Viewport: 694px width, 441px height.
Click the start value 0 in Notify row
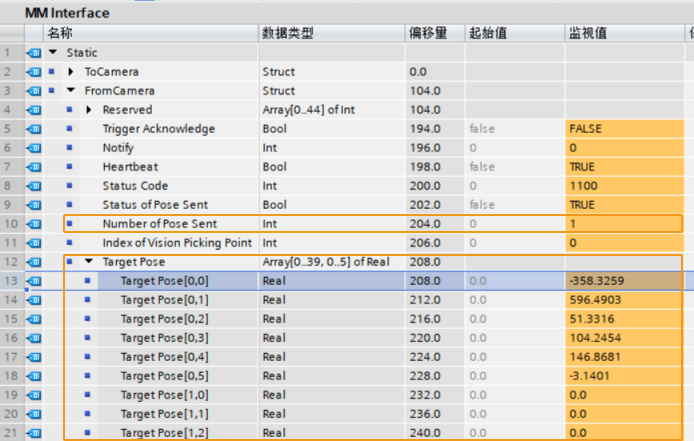click(x=473, y=148)
